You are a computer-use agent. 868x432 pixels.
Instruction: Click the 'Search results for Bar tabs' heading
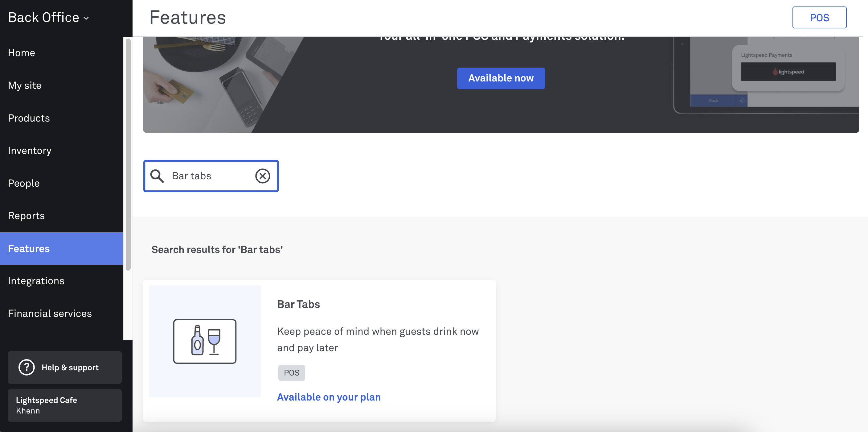217,250
